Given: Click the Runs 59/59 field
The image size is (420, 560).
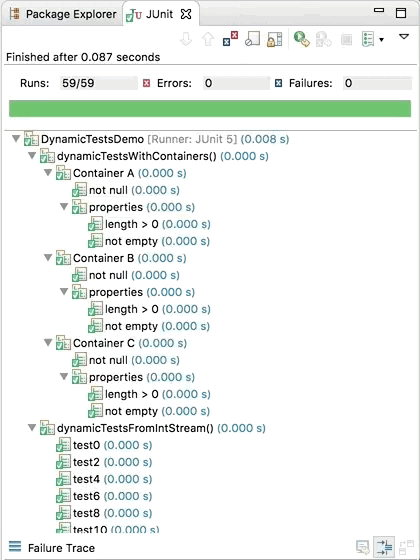Looking at the screenshot, I should pos(99,83).
